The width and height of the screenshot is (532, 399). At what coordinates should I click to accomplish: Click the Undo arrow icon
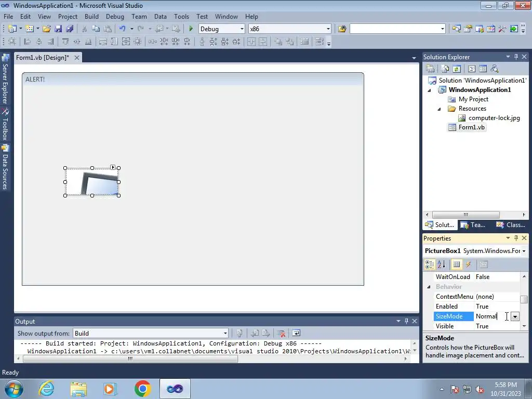pos(123,29)
